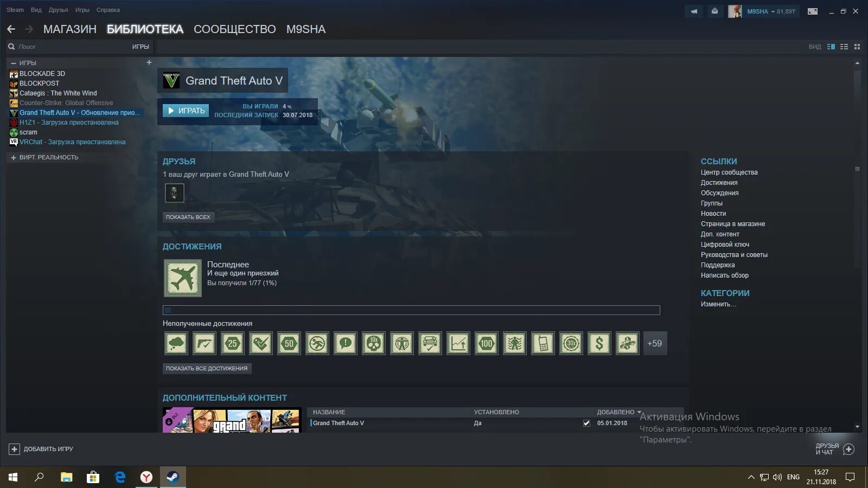This screenshot has width=868, height=488.
Task: Open Yandex Browser from taskbar
Action: coord(146,477)
